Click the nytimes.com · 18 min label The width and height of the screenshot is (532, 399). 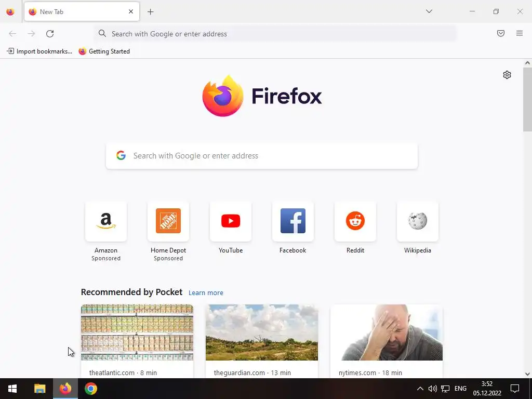coord(370,373)
